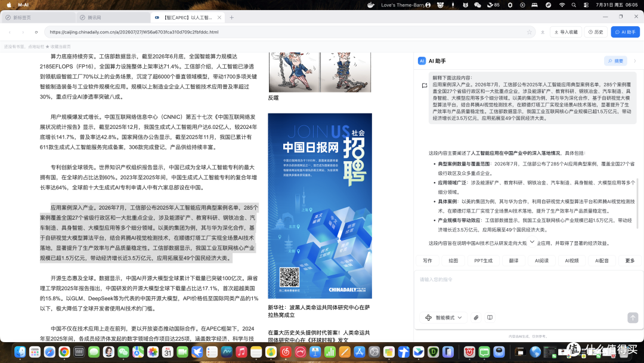Open the 在重大历史关头提供时代答案 article link
Image resolution: width=644 pixels, height=363 pixels.
pos(319,336)
